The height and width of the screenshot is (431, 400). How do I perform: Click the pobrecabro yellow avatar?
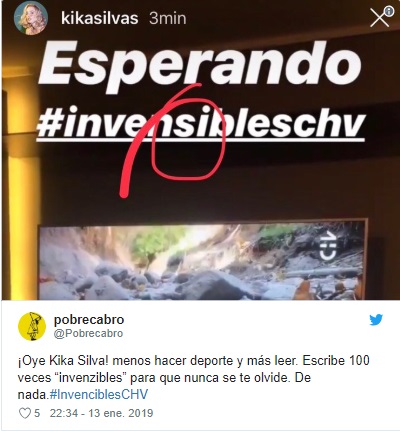(32, 326)
